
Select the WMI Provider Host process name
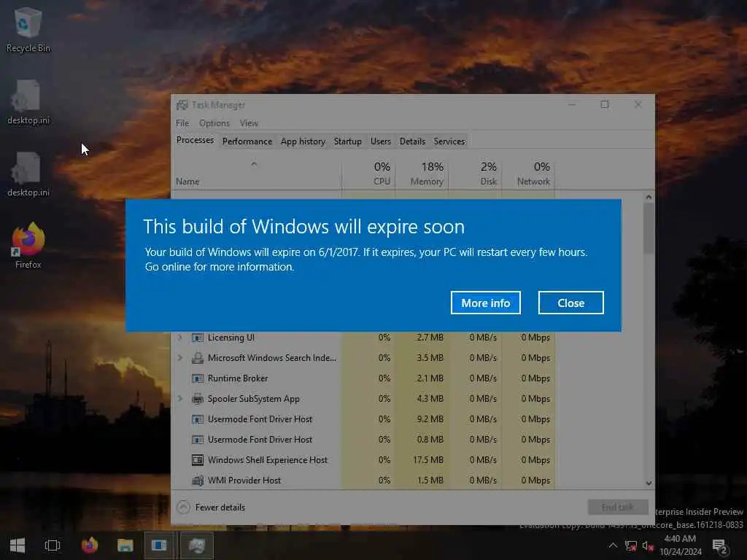(244, 481)
